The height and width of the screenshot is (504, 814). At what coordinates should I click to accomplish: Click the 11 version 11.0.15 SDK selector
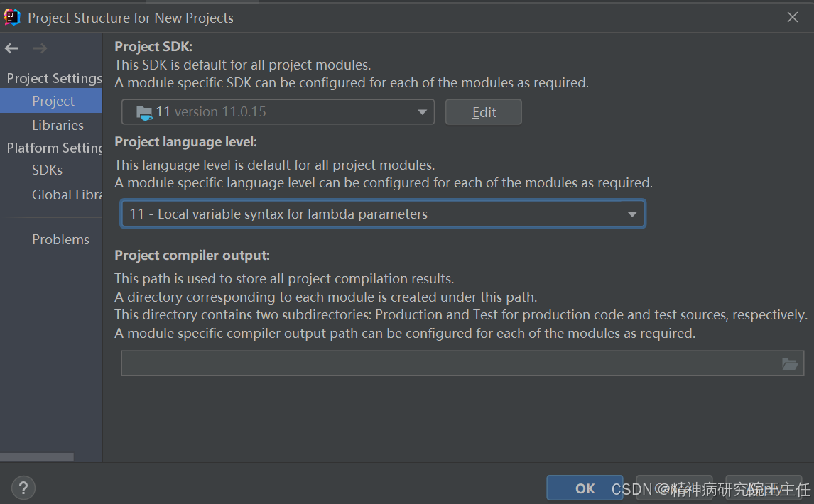[278, 112]
